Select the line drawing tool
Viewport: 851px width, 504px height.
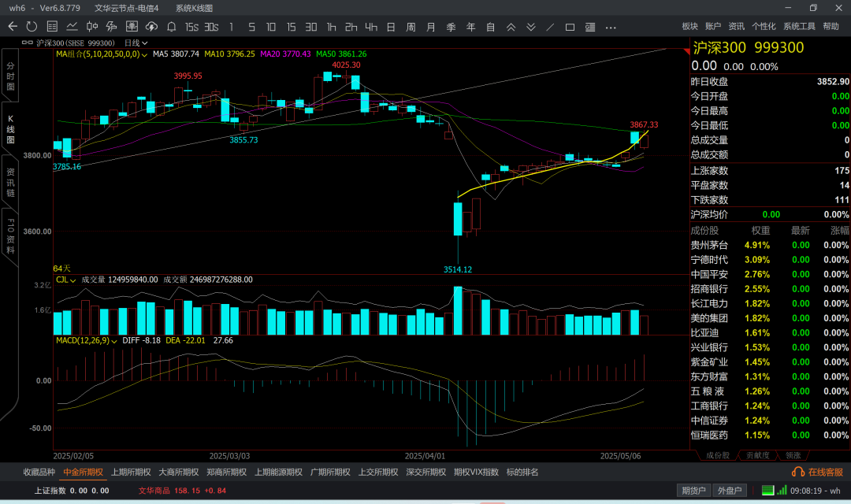coord(549,27)
